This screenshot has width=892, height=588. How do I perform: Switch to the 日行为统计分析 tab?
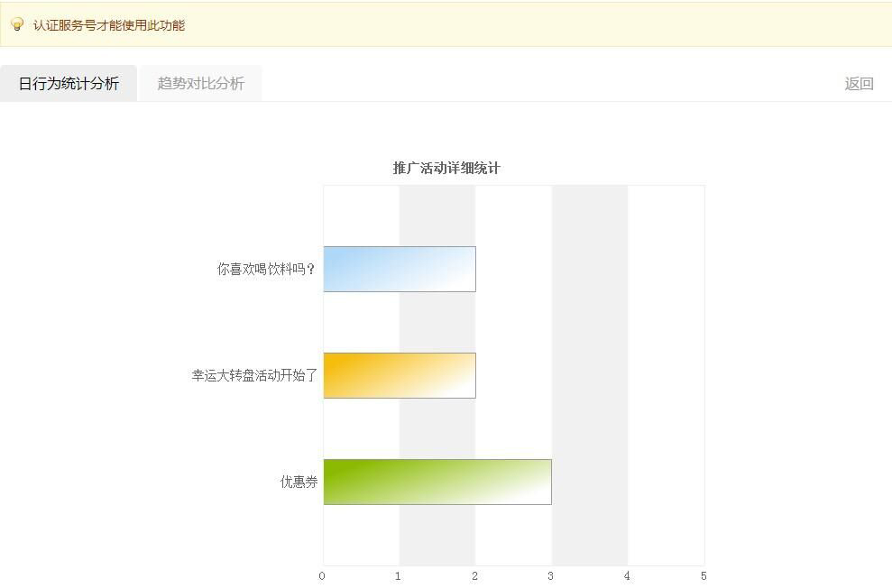(69, 84)
